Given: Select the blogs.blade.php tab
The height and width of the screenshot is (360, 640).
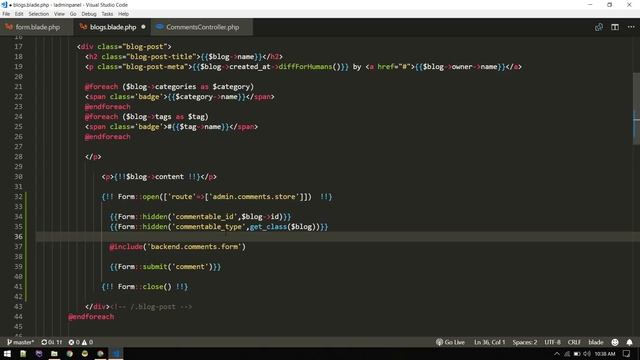Looking at the screenshot, I should pyautogui.click(x=112, y=27).
